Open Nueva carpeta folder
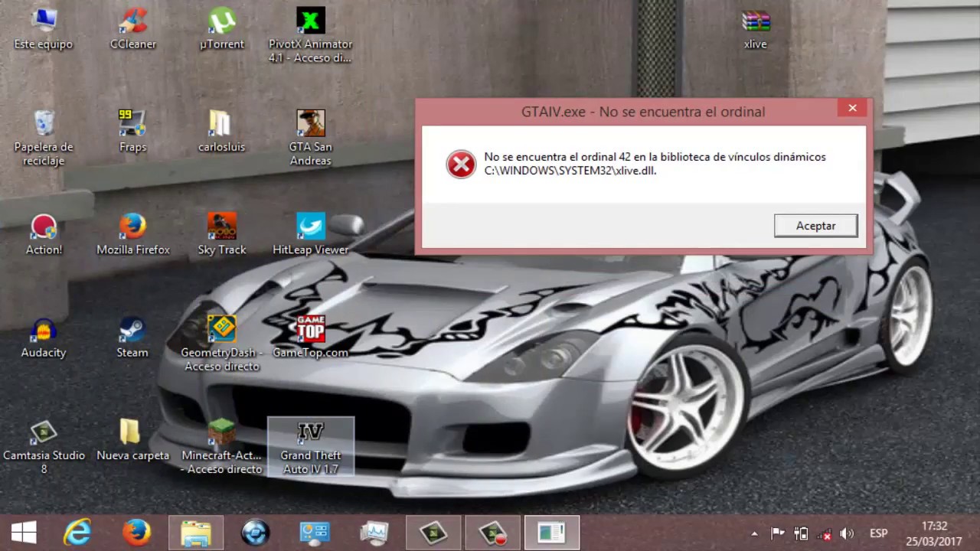This screenshot has width=980, height=551. click(133, 439)
